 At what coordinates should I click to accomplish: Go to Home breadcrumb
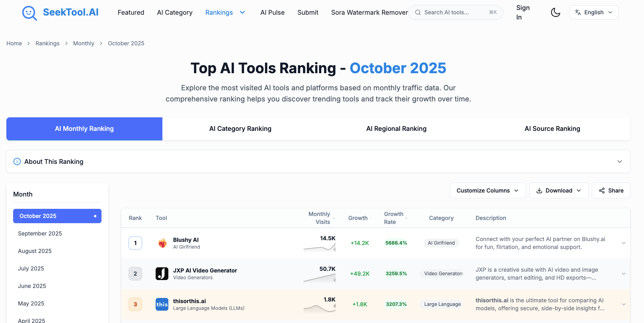click(x=14, y=43)
